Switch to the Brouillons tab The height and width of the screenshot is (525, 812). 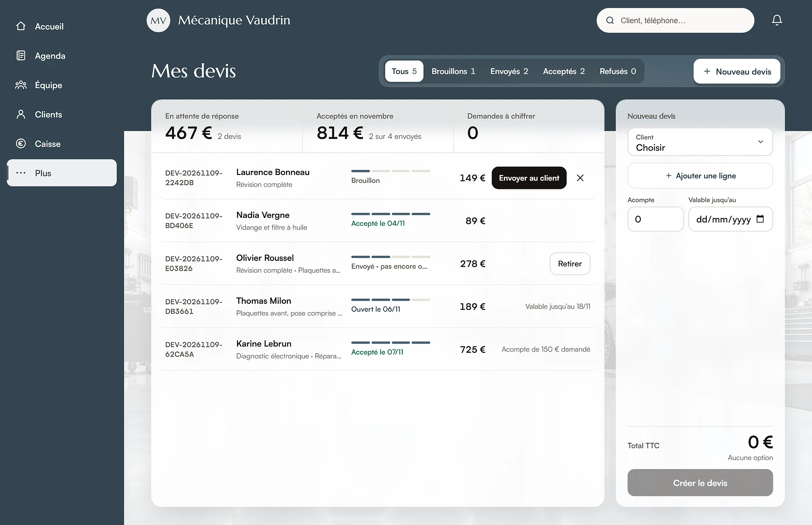pos(453,71)
